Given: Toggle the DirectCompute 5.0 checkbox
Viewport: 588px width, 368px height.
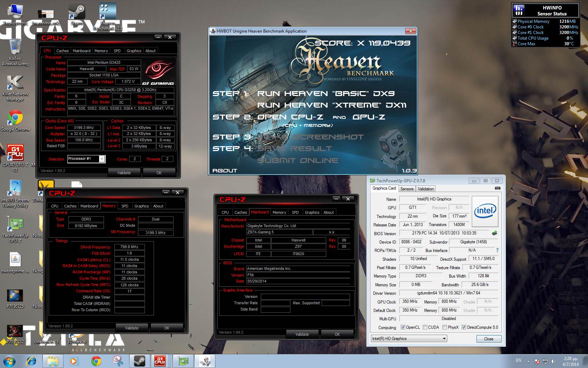Looking at the screenshot, I should pyautogui.click(x=464, y=327).
